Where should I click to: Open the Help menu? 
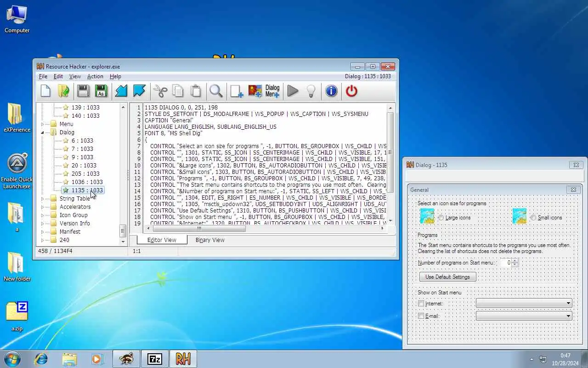click(x=115, y=76)
